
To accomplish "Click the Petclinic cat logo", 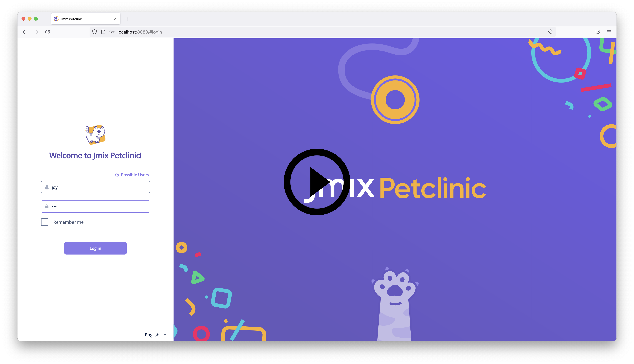I will click(95, 135).
